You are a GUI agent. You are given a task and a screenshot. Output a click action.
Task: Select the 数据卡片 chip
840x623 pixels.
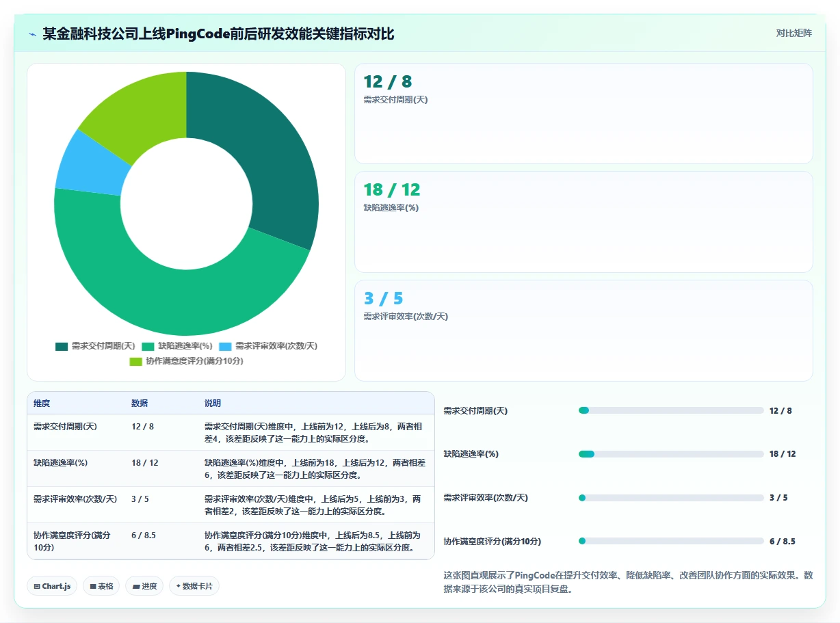[x=194, y=586]
